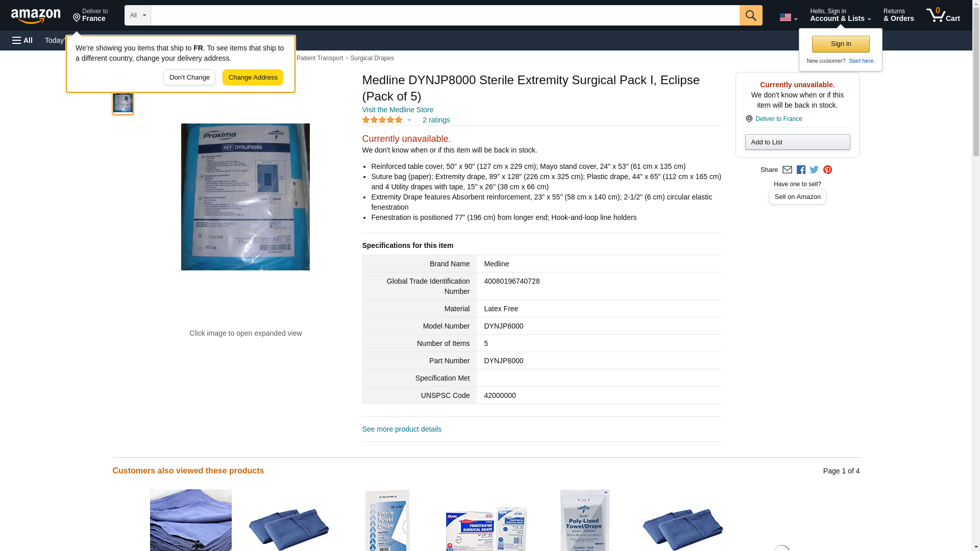
Task: Share product on Twitter icon
Action: coord(814,170)
